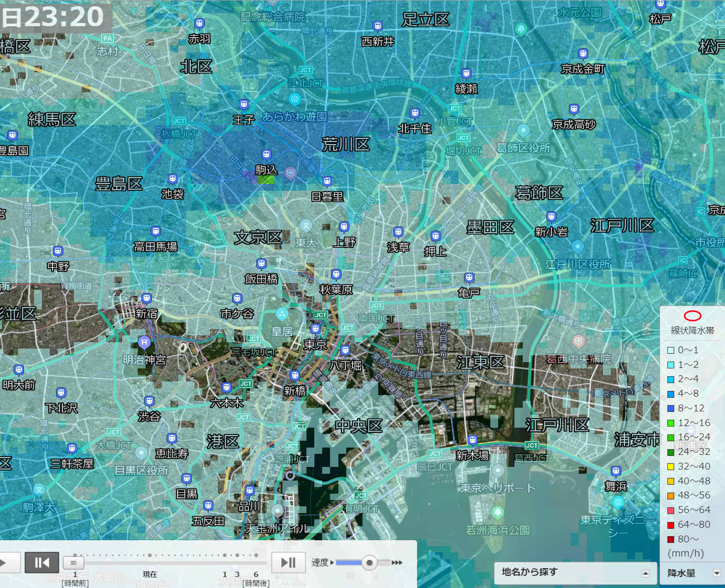725x588 pixels.
Task: Click the 浦安市 city label
Action: [x=638, y=440]
